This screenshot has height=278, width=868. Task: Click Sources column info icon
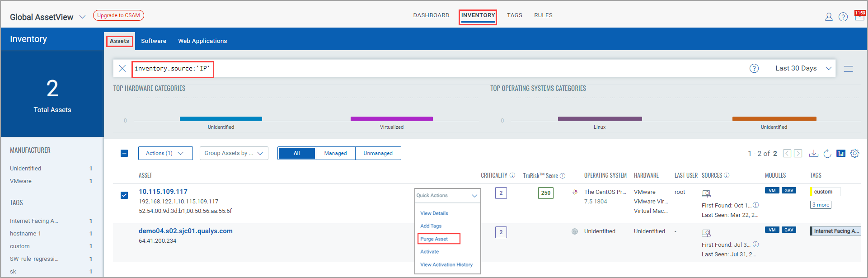click(x=727, y=175)
